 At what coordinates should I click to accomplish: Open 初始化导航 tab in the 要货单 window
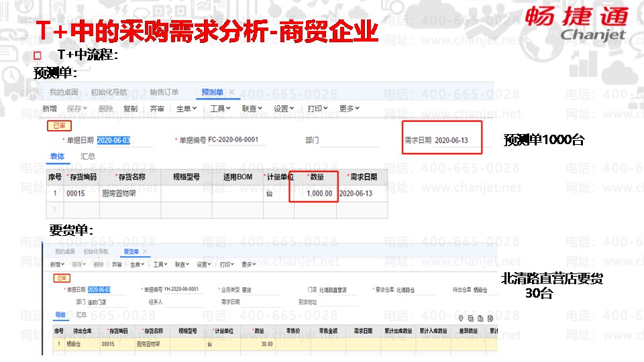coord(96,251)
